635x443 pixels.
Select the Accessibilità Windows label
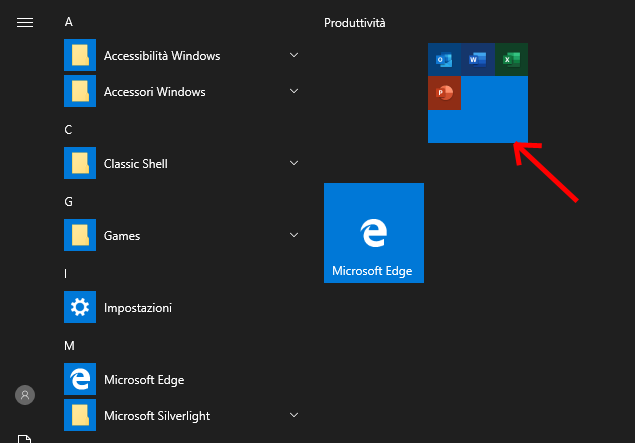pyautogui.click(x=162, y=55)
